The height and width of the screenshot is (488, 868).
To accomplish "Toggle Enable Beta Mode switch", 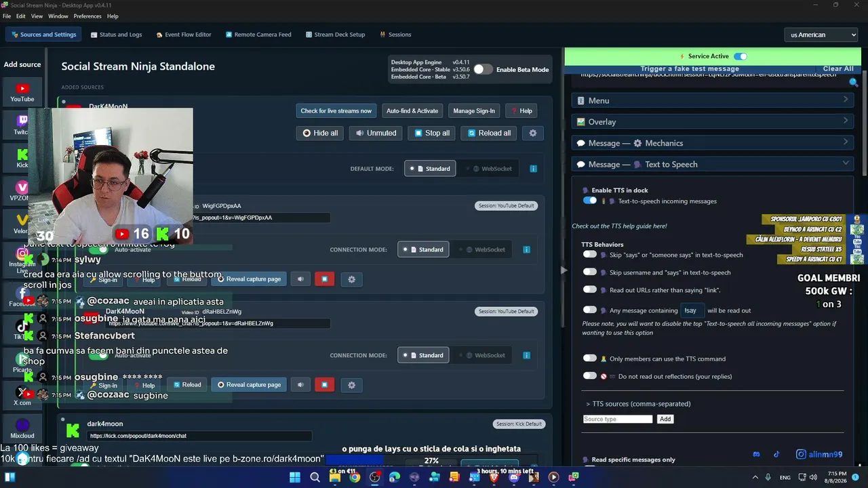I will pos(483,69).
